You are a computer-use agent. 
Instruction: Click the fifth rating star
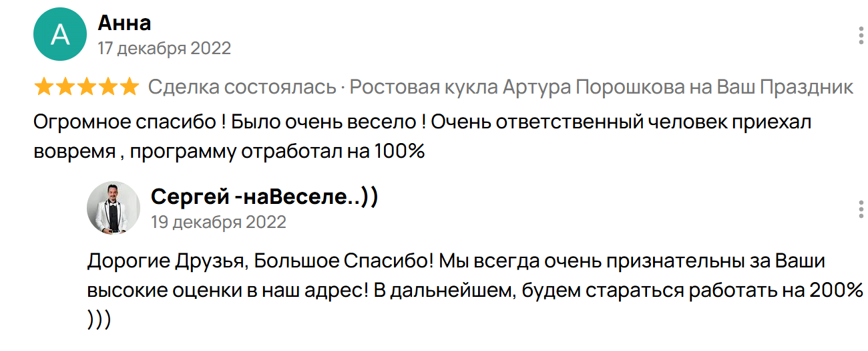click(129, 87)
